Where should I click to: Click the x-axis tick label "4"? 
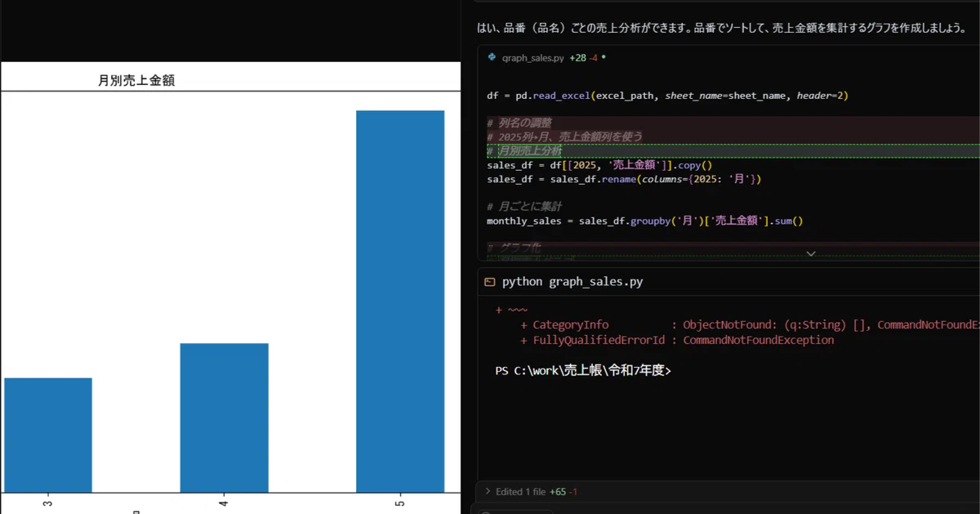click(224, 503)
